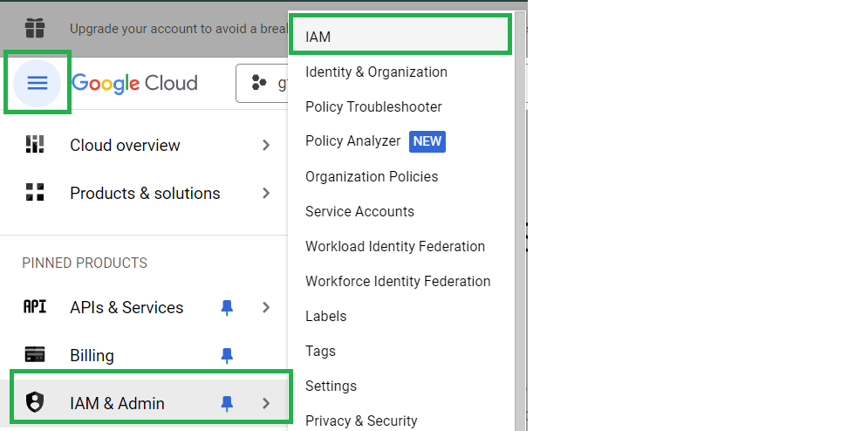Click the Cloud overview dashboard icon
The width and height of the screenshot is (868, 431).
pyautogui.click(x=35, y=145)
